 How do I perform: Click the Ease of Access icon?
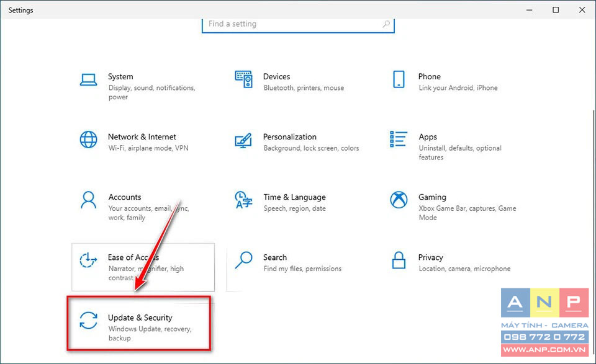[88, 260]
